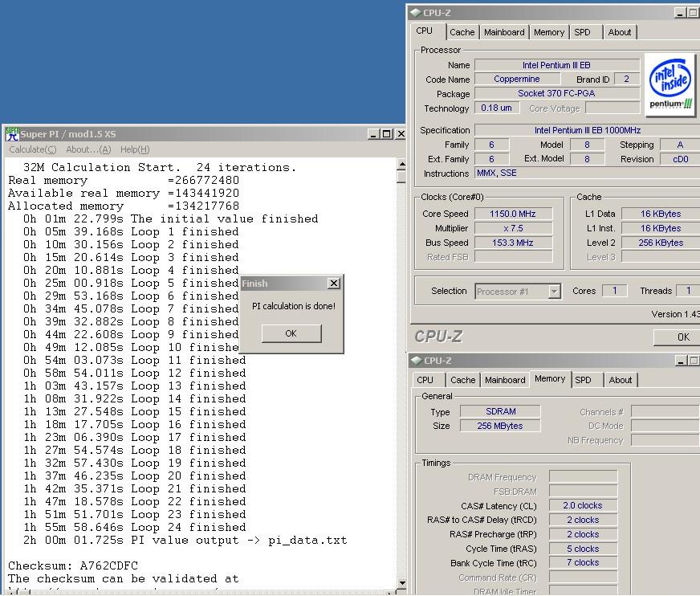The image size is (700, 596).
Task: Click OK in the Finish dialog
Action: (291, 333)
